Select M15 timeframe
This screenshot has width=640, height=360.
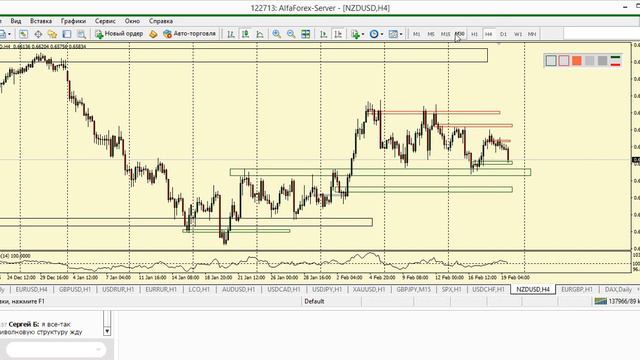[x=445, y=34]
